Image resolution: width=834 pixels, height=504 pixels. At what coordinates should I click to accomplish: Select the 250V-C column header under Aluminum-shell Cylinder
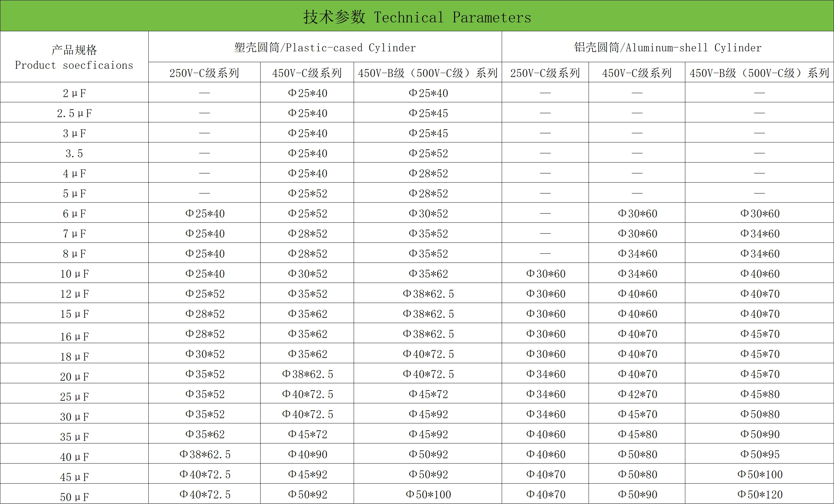(545, 72)
